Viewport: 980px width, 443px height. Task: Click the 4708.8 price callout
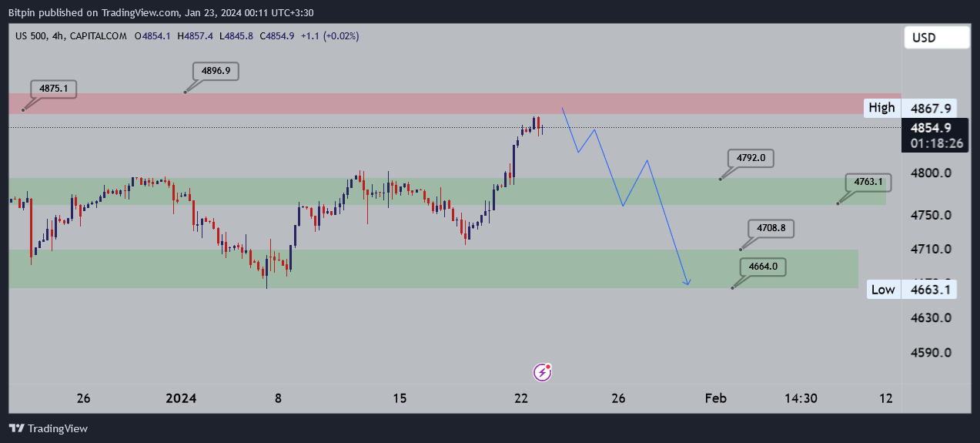click(x=771, y=229)
